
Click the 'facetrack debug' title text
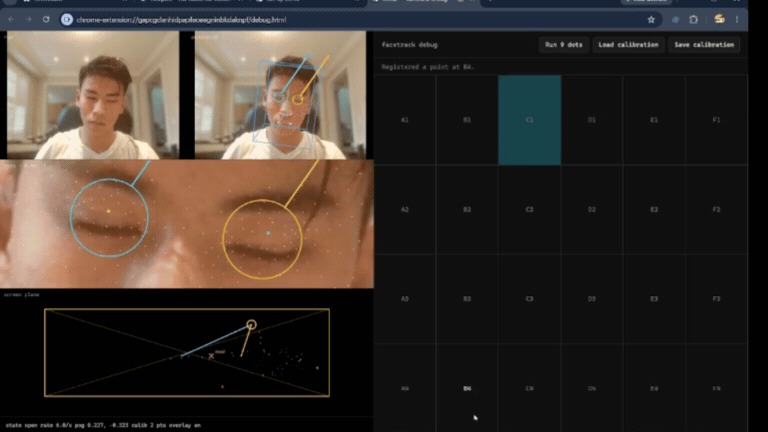tap(409, 45)
